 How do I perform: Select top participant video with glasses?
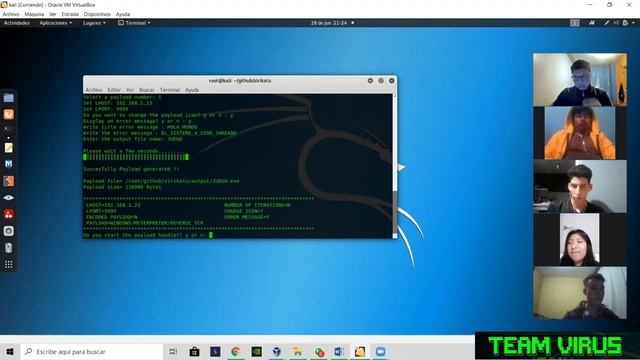click(580, 80)
